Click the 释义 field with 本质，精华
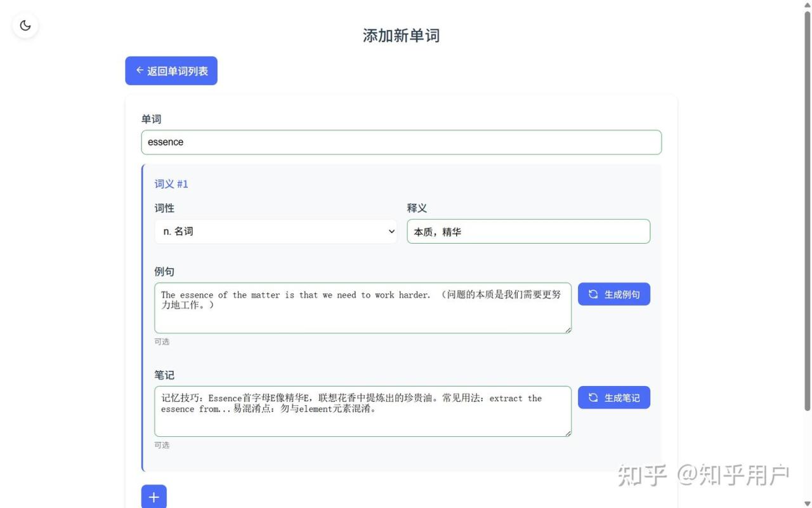Viewport: 812px width, 508px height. tap(528, 232)
